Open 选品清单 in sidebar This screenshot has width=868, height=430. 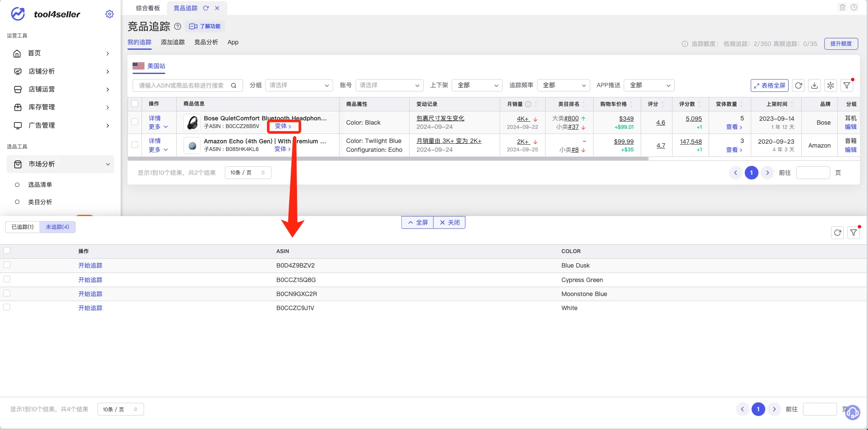(x=40, y=185)
